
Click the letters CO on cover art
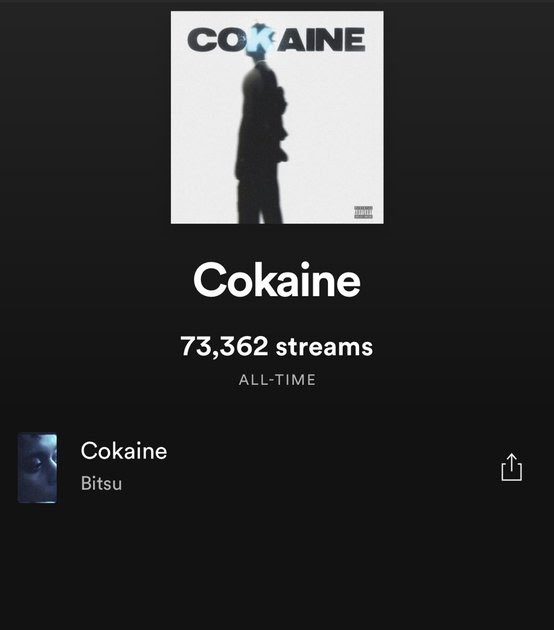pos(217,40)
